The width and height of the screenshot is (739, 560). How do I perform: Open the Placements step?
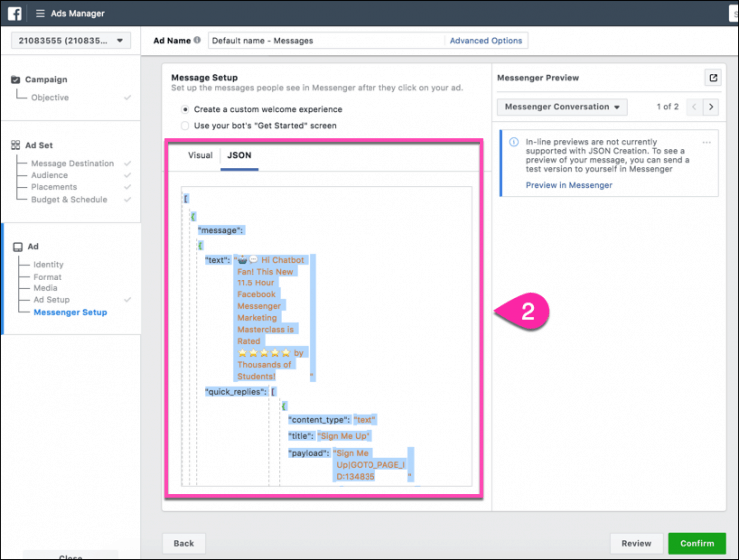click(54, 187)
